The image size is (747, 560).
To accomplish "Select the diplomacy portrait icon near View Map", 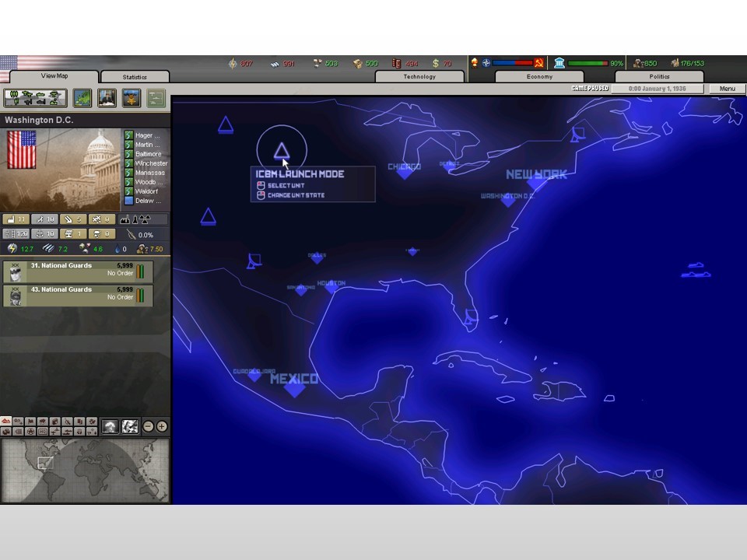I will (x=107, y=98).
